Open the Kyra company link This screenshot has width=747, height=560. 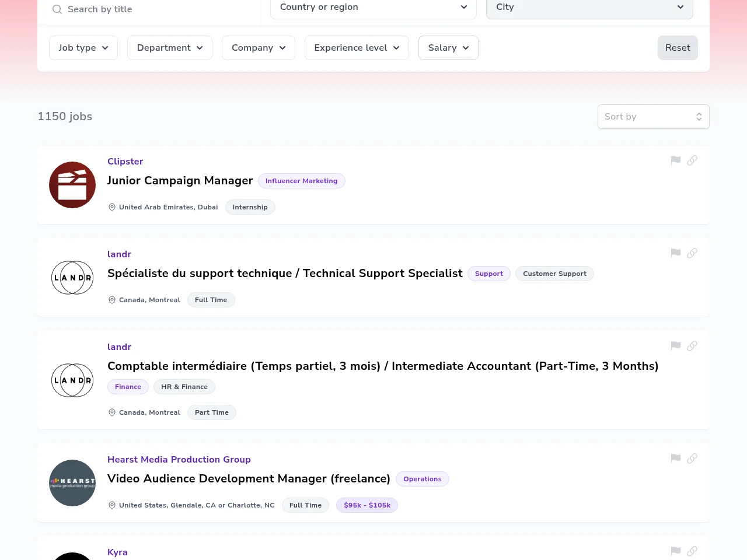click(117, 552)
